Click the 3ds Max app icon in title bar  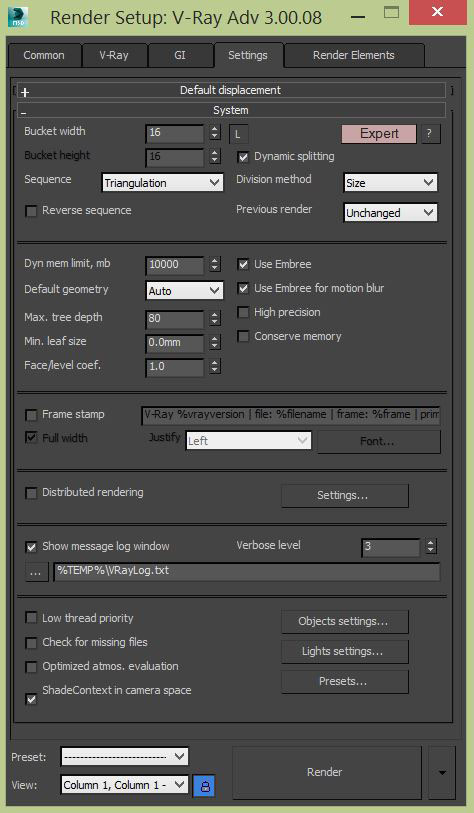(18, 17)
